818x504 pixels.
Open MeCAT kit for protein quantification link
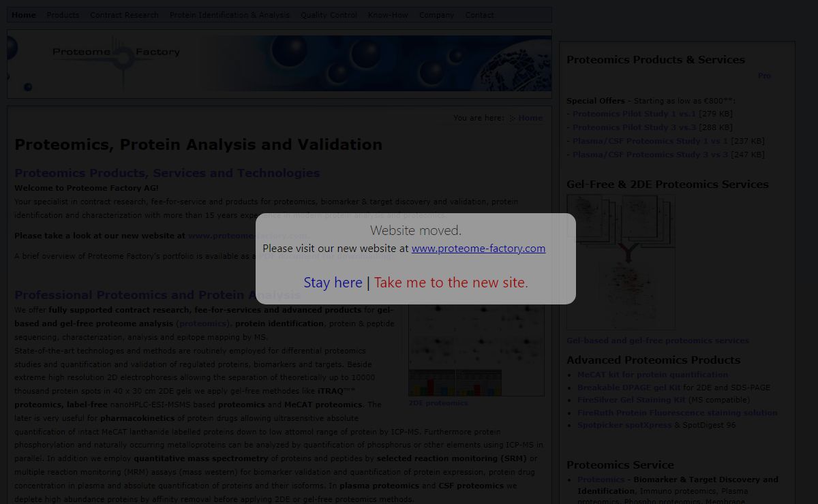pos(652,375)
